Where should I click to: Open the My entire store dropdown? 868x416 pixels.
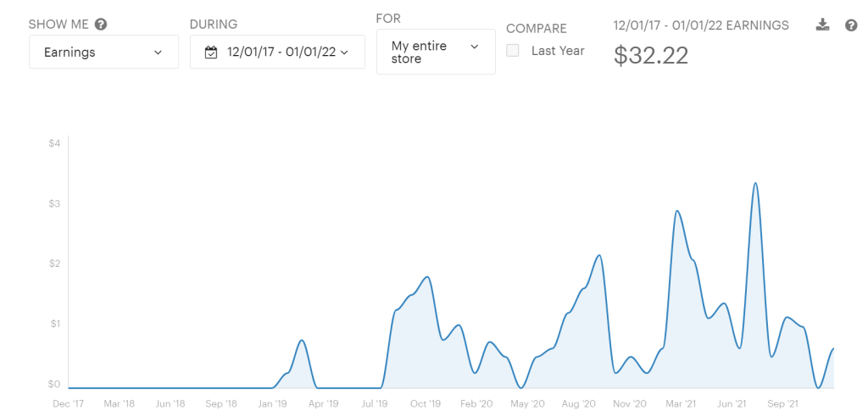pos(436,53)
